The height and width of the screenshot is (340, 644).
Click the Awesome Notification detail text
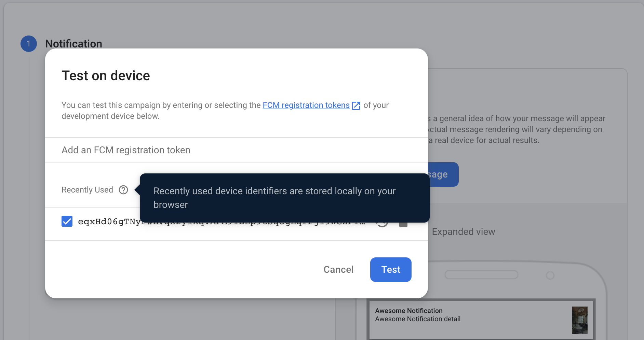point(417,319)
